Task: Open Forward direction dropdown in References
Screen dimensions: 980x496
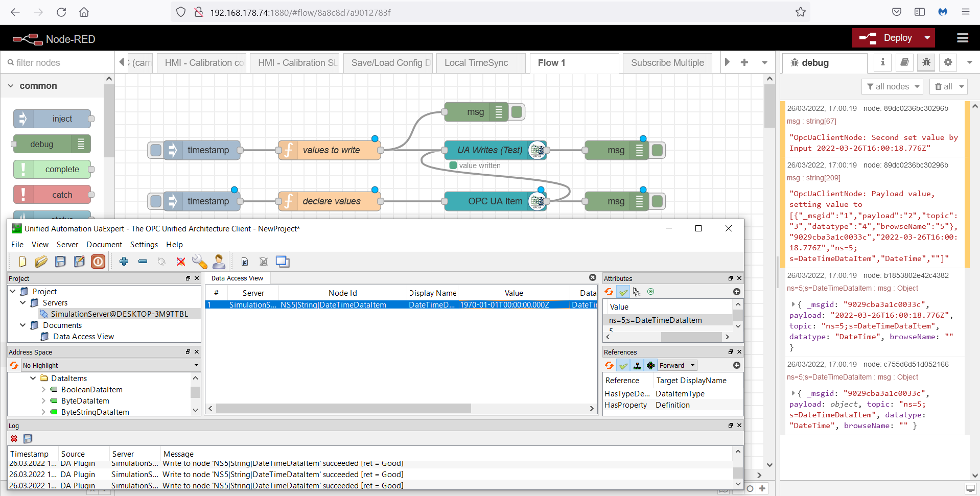Action: 677,365
